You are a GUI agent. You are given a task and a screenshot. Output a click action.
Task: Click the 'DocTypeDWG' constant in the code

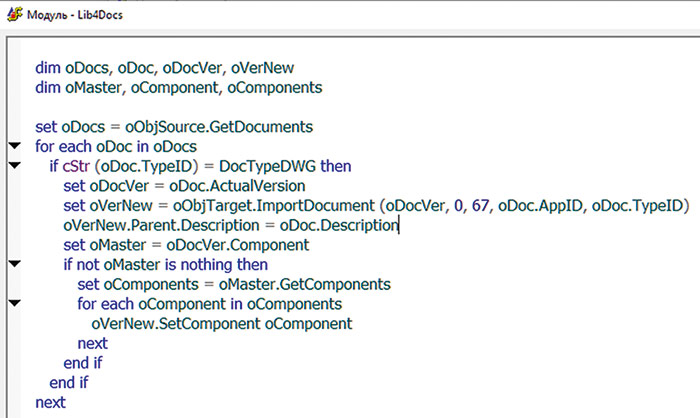pos(267,166)
